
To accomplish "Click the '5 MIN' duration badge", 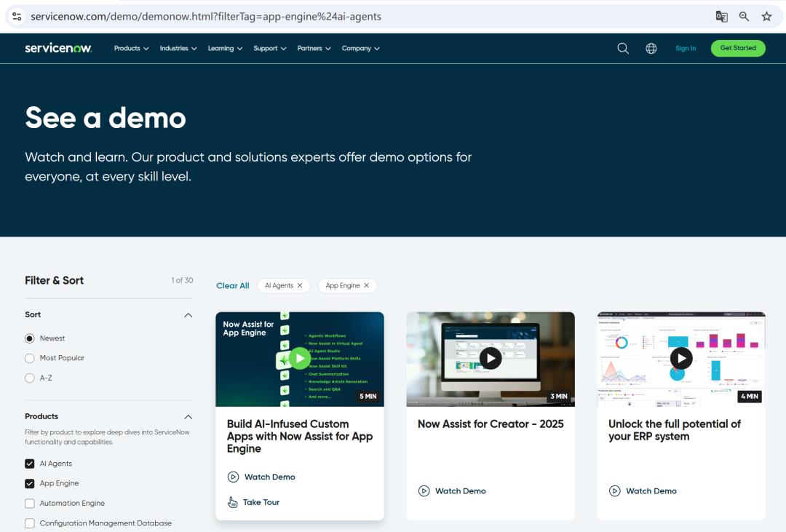I will (x=368, y=396).
